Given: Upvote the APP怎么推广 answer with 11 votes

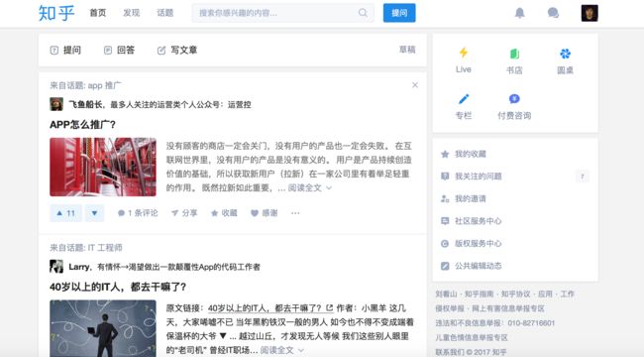Looking at the screenshot, I should pyautogui.click(x=65, y=213).
